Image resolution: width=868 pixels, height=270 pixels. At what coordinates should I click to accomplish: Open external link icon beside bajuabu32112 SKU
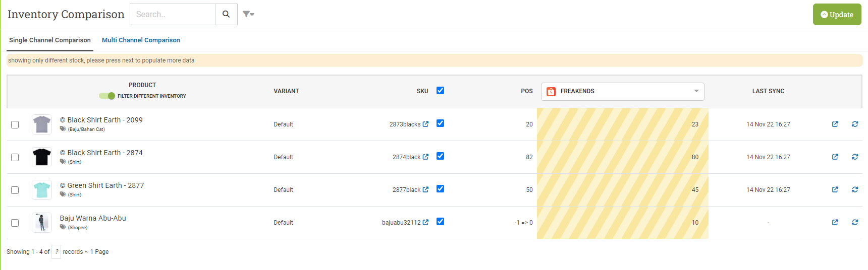(x=425, y=222)
